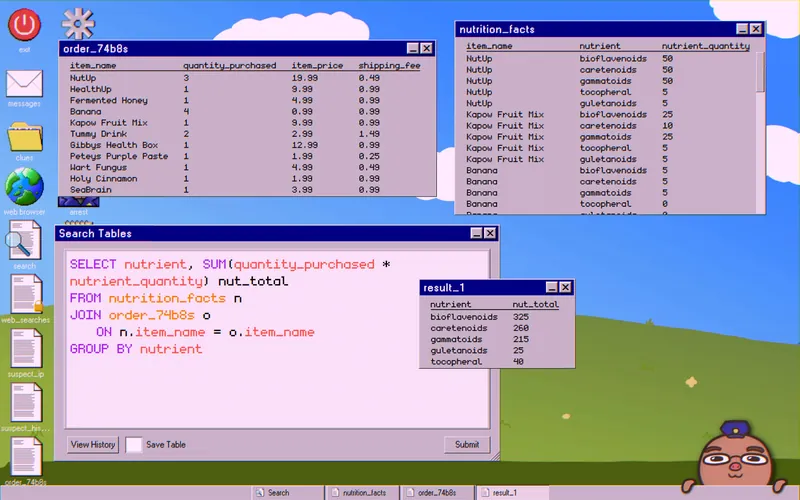This screenshot has height=500, width=800.
Task: Select Holy Cinnamon row in order table
Action: pos(247,179)
